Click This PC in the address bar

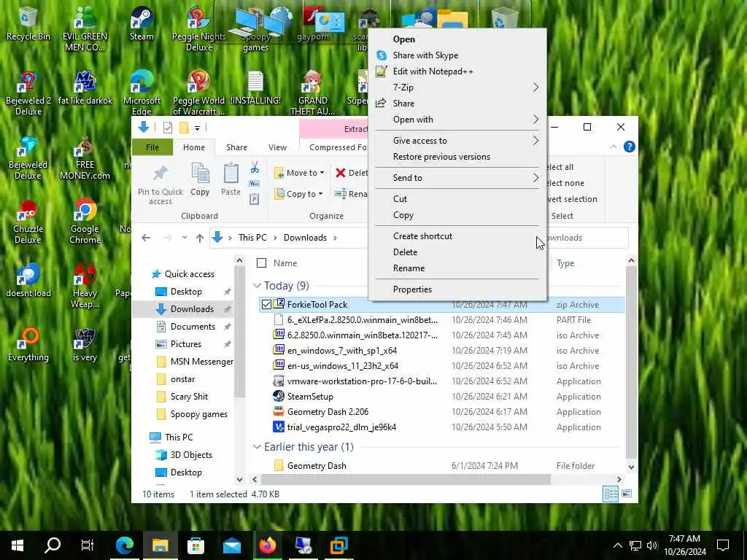(x=252, y=238)
